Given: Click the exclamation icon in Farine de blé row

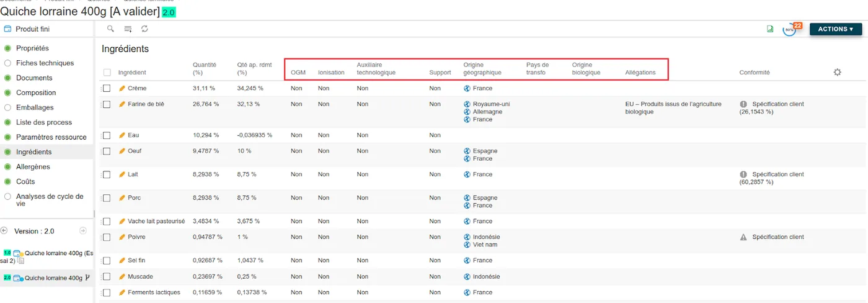Looking at the screenshot, I should pos(743,104).
